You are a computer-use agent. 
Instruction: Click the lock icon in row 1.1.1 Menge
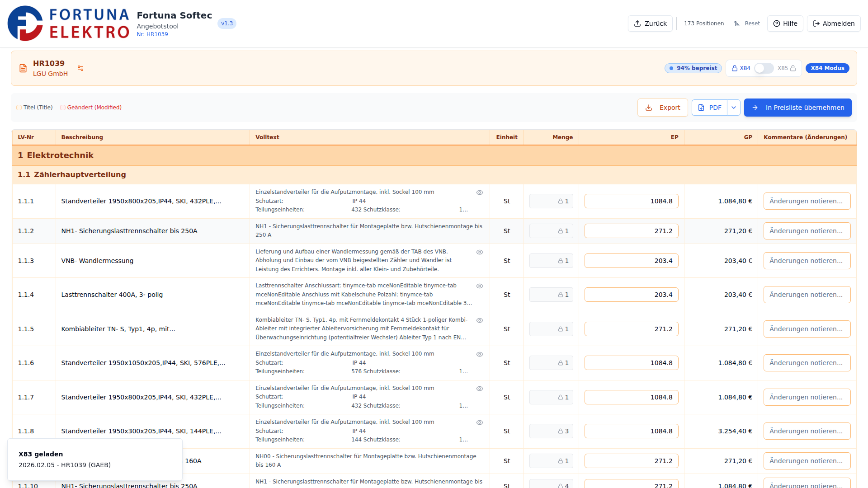point(560,202)
